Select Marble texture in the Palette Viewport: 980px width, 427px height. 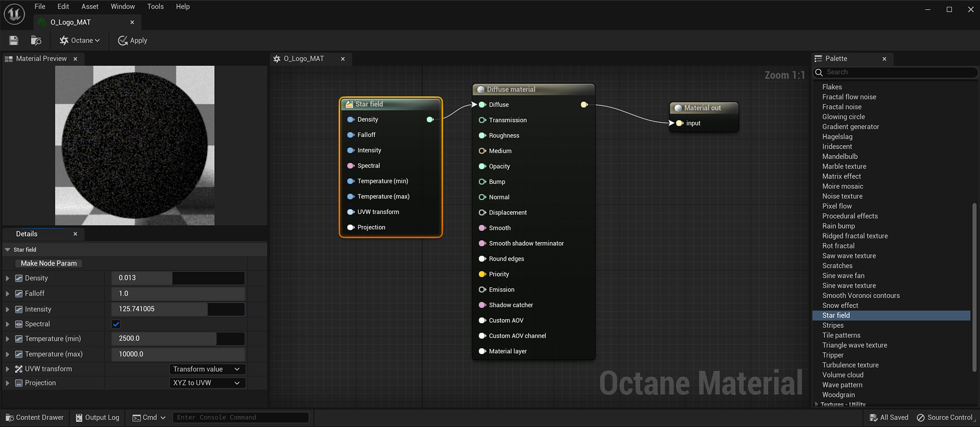844,166
